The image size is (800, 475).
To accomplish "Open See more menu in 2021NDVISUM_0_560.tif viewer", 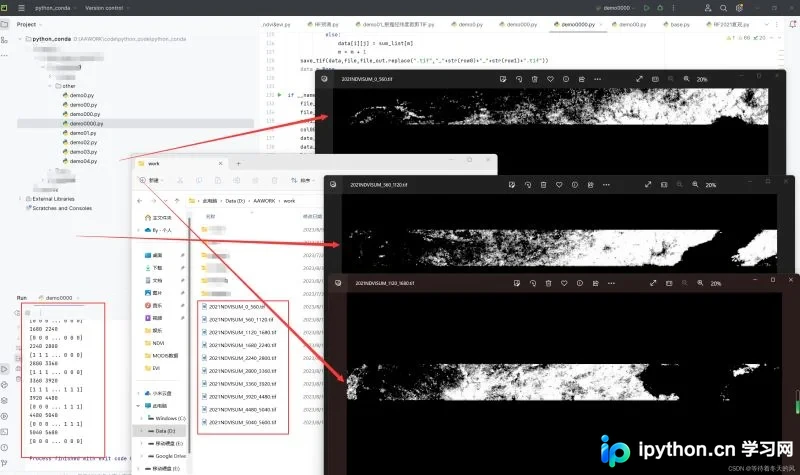I will pyautogui.click(x=597, y=79).
